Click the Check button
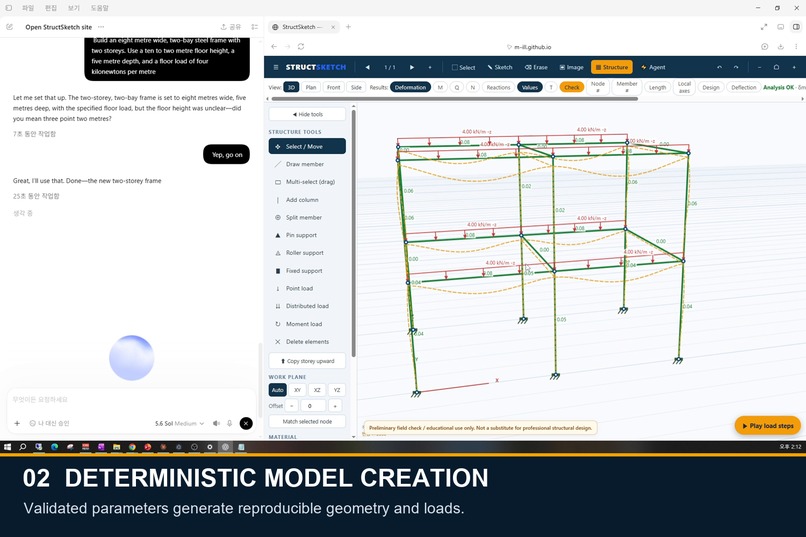The image size is (806, 537). 572,87
